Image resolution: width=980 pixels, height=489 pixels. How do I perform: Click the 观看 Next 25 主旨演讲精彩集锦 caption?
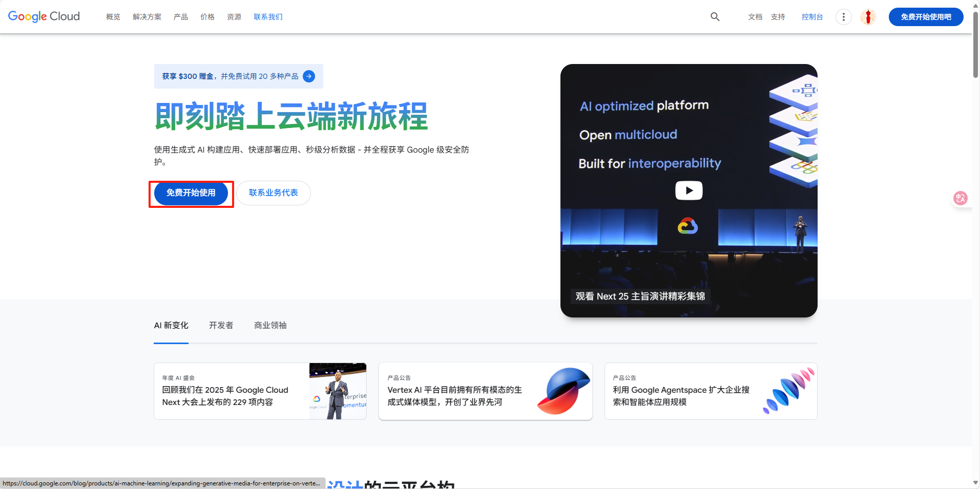(640, 296)
